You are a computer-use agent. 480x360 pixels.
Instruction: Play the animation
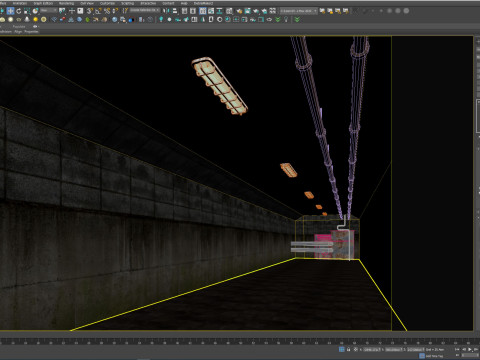click(x=470, y=349)
